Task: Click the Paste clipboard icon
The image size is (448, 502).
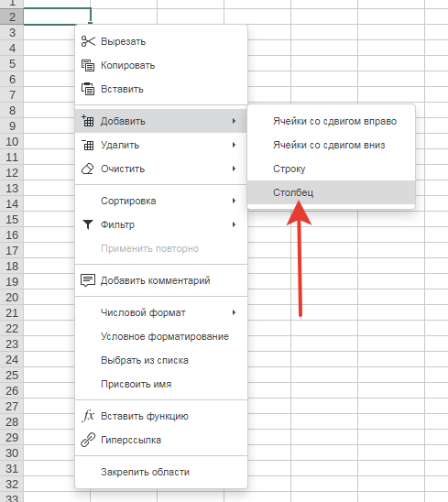Action: (88, 89)
